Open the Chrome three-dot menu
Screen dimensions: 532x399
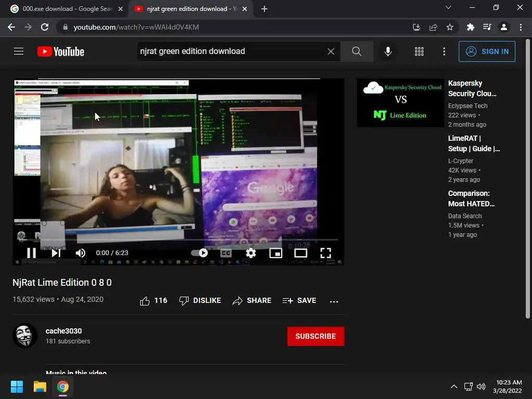coord(521,27)
